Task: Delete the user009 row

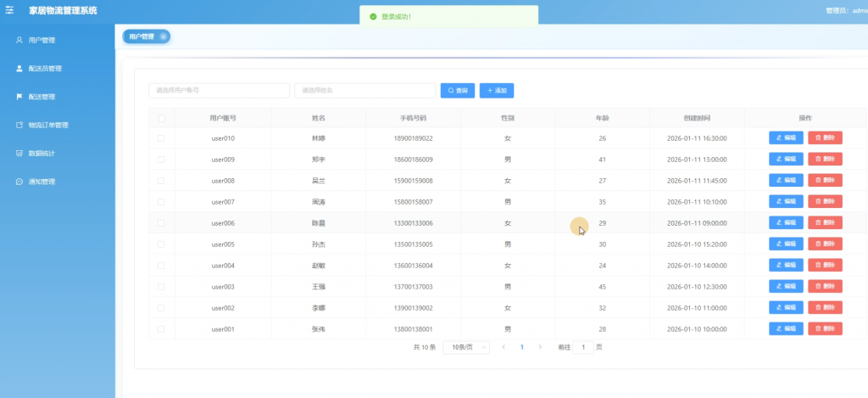Action: 825,159
